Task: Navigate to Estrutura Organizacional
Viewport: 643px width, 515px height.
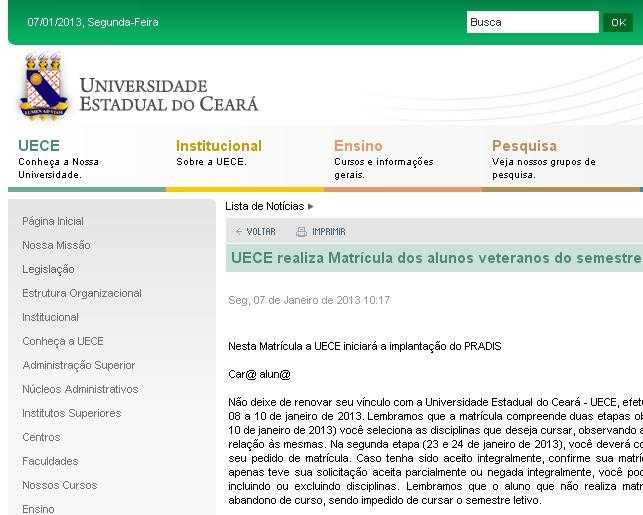Action: pos(82,293)
